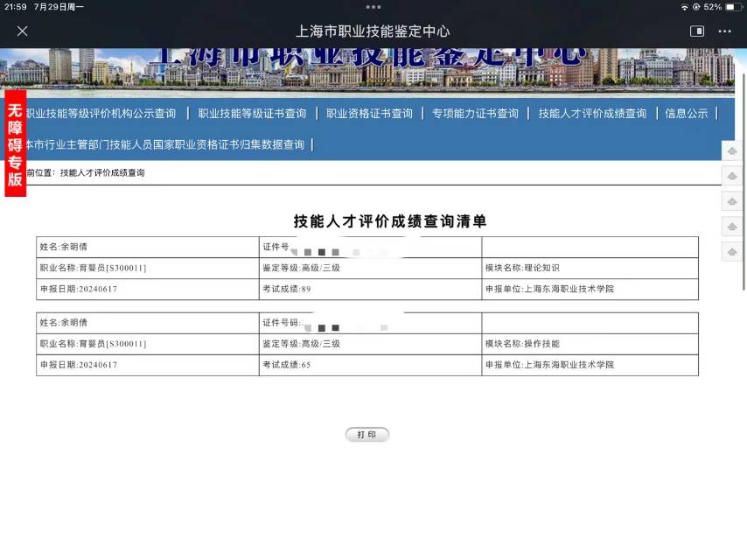The image size is (747, 560).
Task: Open 本市行业主管部门技能人员国家职业资格证书归集数据查询 link
Action: pos(164,144)
